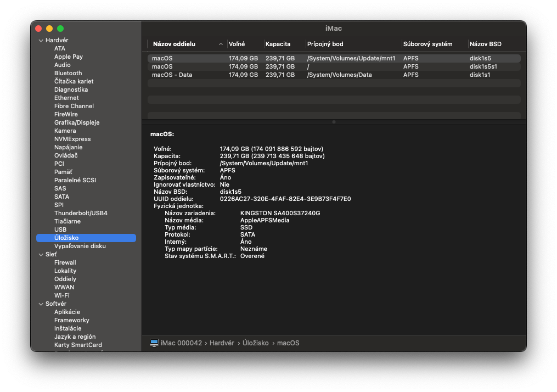Click the sort arrow in Názov oddielu column
The width and height of the screenshot is (557, 392).
pyautogui.click(x=221, y=44)
